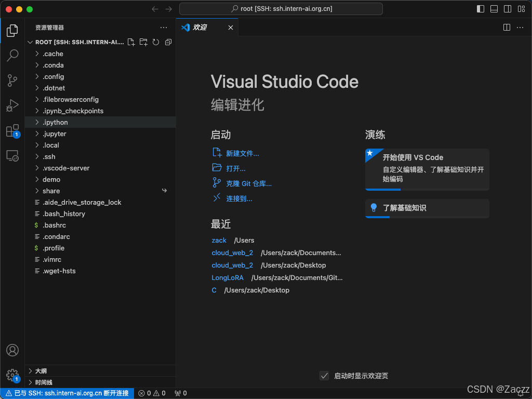Expand the .ipython folder
532x399 pixels.
[100, 122]
